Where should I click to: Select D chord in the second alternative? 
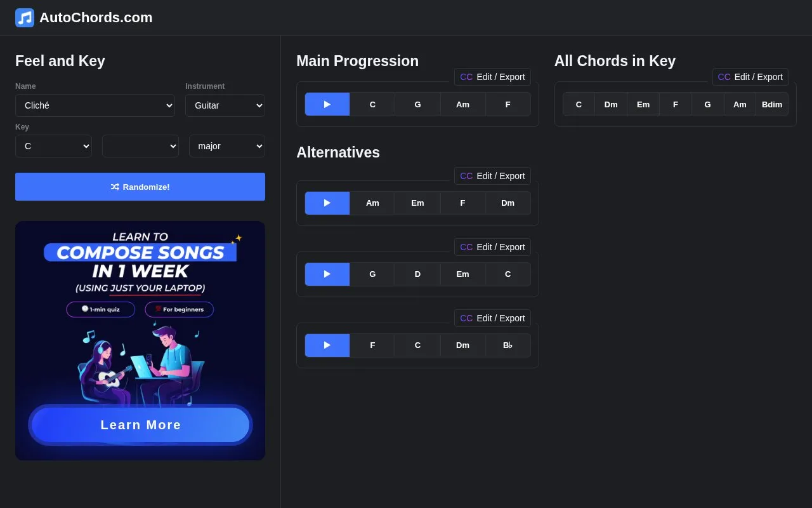pos(417,274)
